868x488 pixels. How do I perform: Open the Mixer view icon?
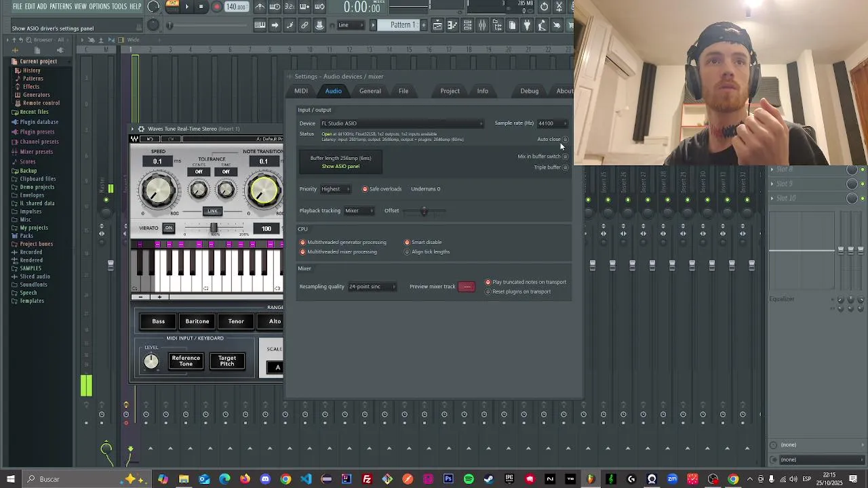tap(482, 25)
